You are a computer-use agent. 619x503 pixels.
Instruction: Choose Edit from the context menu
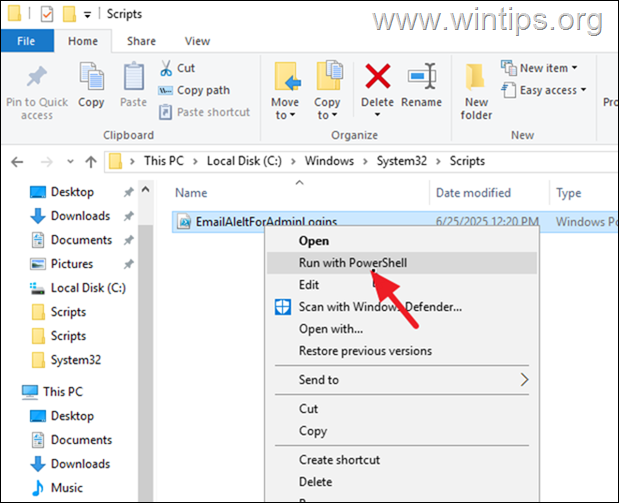[401, 285]
